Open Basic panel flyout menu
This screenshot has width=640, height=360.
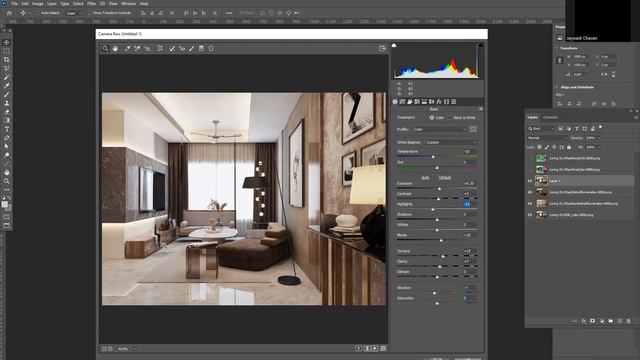coord(481,109)
